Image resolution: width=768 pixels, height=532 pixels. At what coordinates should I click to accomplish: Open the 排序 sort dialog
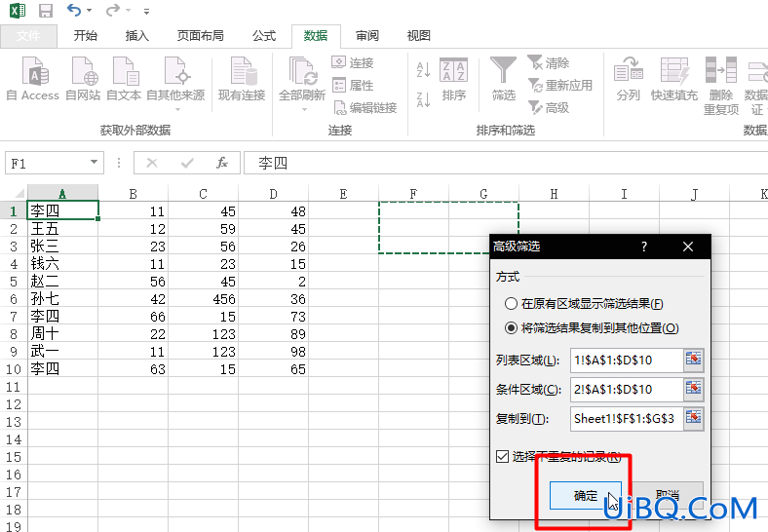point(453,79)
